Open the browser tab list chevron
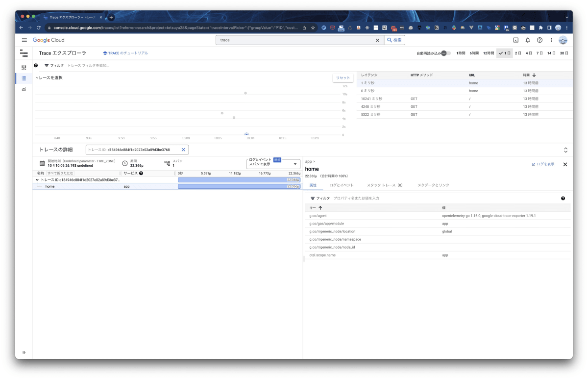The width and height of the screenshot is (588, 379). coord(567,17)
